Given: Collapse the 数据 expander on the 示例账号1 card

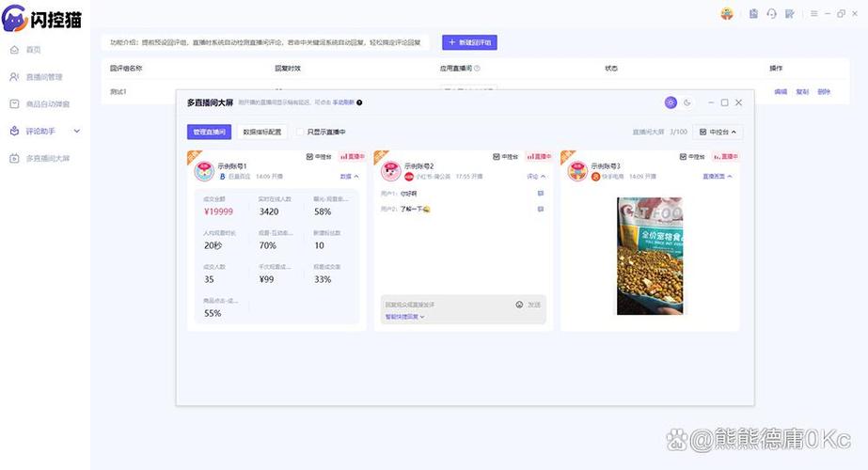Looking at the screenshot, I should click(349, 177).
